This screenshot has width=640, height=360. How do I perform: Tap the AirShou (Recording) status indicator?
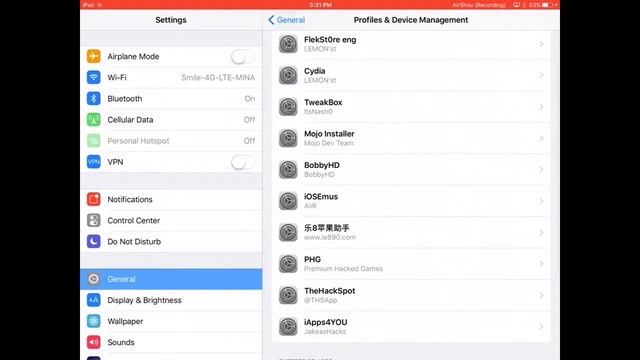(479, 5)
